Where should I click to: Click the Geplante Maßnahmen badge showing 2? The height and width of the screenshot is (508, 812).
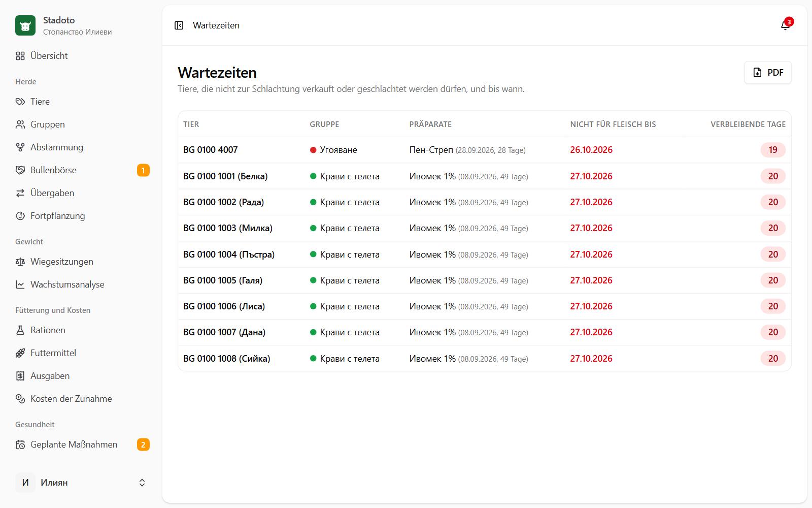[x=143, y=444]
